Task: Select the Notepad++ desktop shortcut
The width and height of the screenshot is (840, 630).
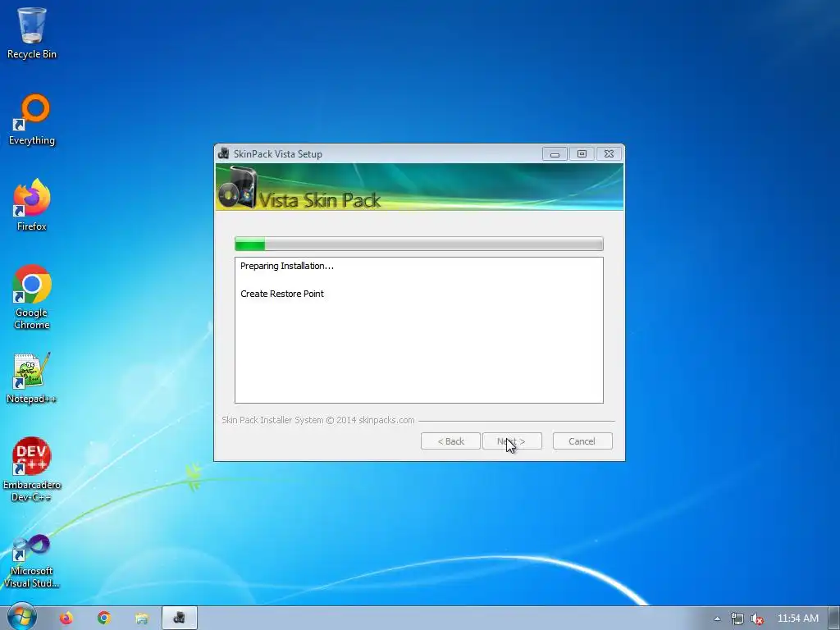Action: click(x=32, y=377)
